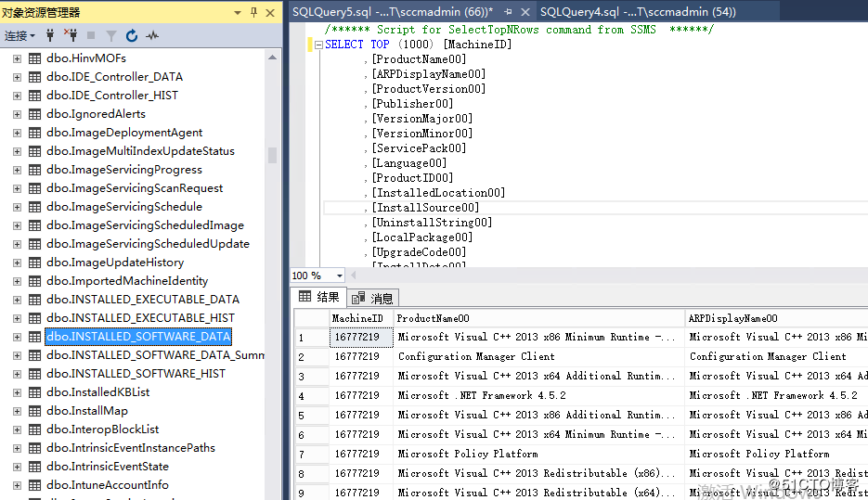Pin the SQLQuery5.sql tab
868x500 pixels.
tap(508, 12)
